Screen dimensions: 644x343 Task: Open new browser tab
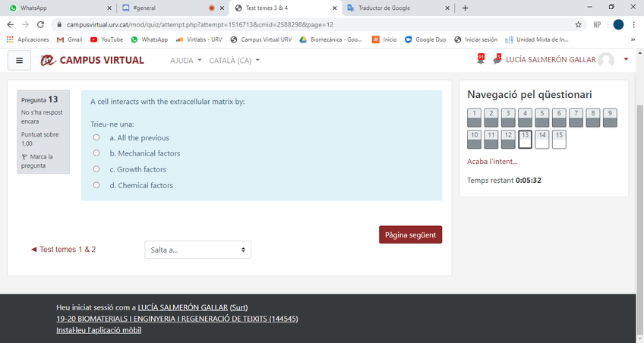465,8
